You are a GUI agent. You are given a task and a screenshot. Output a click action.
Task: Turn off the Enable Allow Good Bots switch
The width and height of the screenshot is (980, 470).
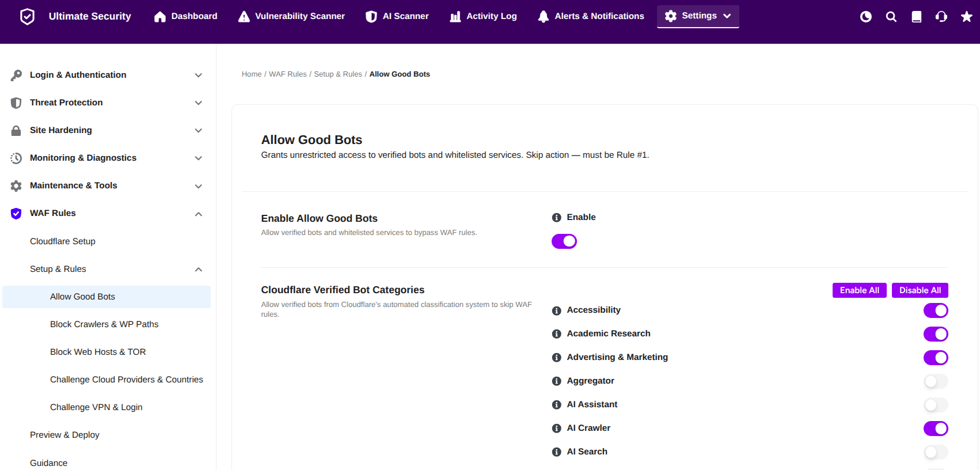564,241
